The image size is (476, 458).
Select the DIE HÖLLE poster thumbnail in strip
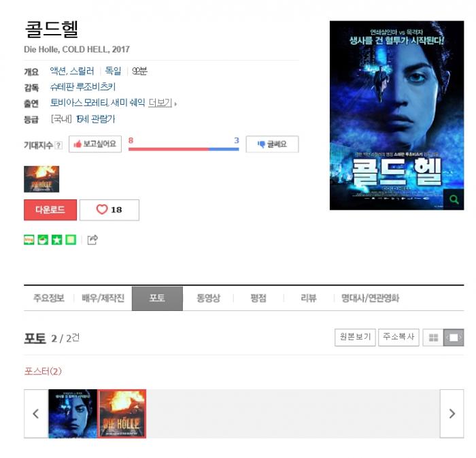tap(122, 414)
